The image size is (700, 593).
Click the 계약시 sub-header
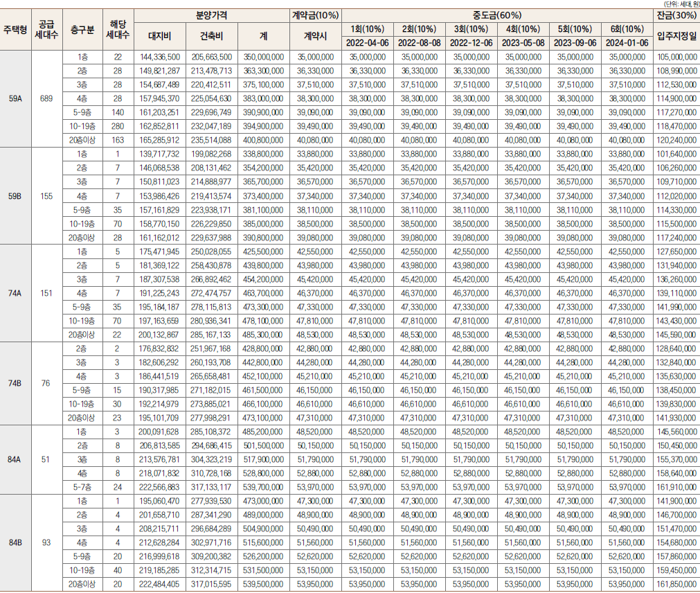tap(315, 36)
